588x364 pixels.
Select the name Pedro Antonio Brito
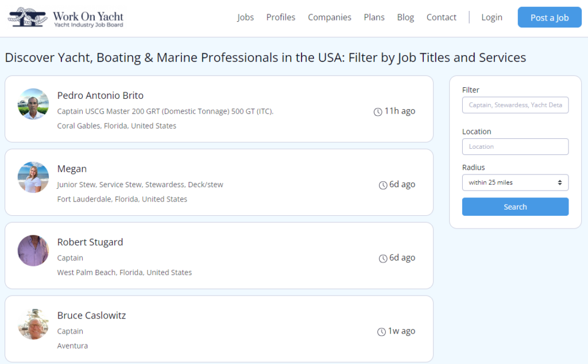click(100, 95)
